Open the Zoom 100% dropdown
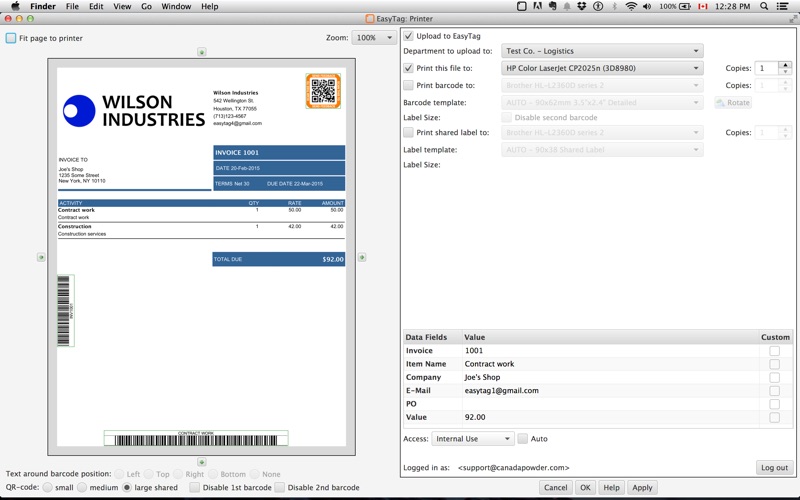 click(x=374, y=37)
